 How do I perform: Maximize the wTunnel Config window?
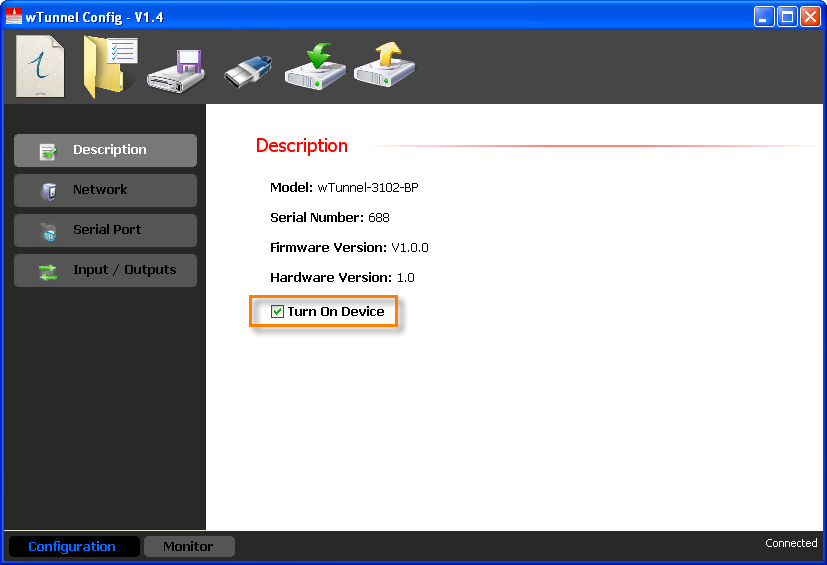(x=787, y=16)
